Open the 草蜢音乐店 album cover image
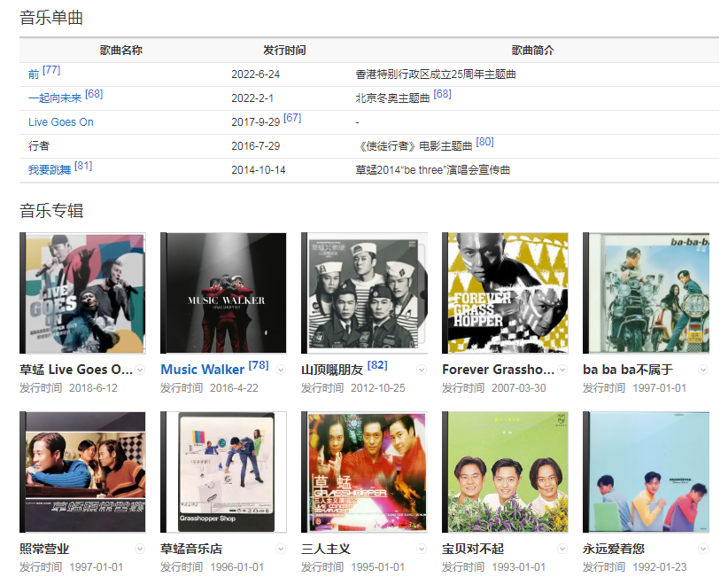The width and height of the screenshot is (728, 585). (223, 472)
